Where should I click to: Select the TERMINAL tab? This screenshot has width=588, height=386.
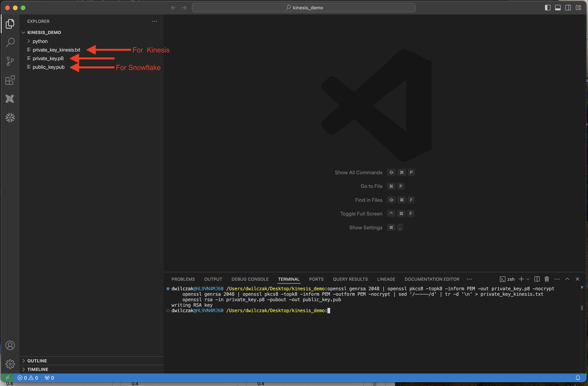[x=289, y=279]
